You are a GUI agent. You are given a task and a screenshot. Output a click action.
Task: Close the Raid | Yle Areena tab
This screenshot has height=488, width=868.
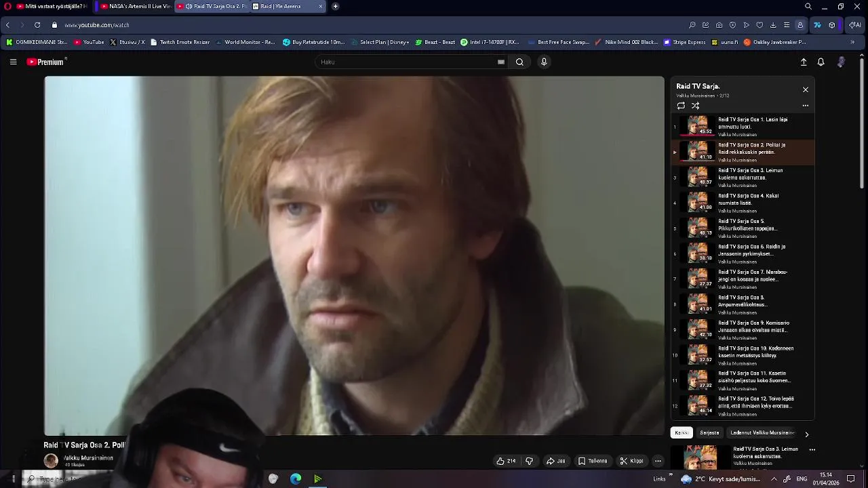pyautogui.click(x=321, y=6)
